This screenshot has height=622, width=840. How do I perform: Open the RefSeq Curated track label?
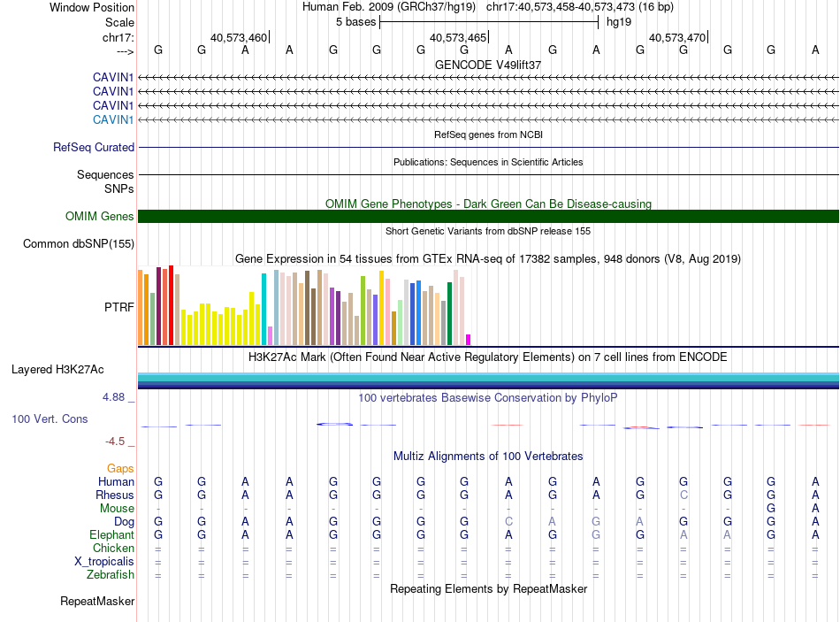click(x=93, y=148)
